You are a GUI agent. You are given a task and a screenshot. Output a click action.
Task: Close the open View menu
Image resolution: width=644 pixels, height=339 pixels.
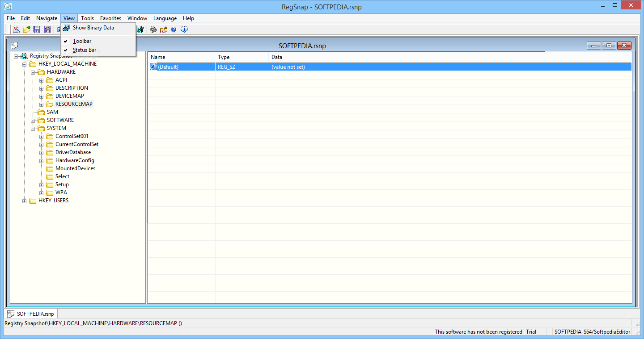click(x=69, y=18)
